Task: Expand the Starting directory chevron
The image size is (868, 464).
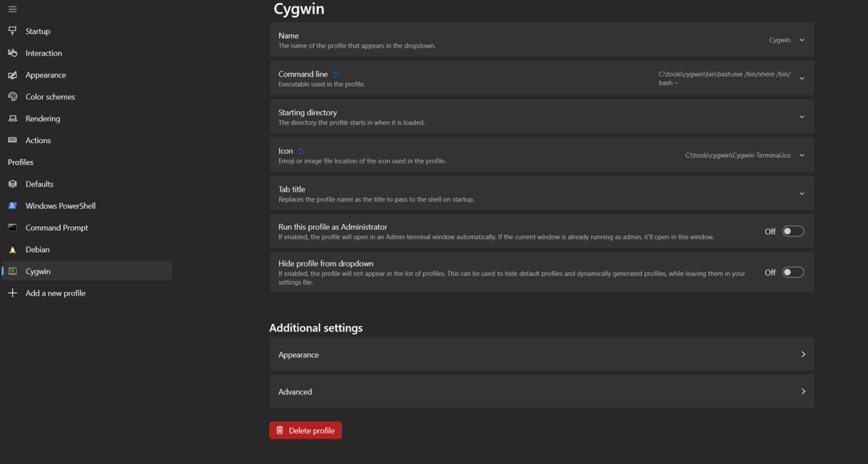Action: (x=801, y=117)
